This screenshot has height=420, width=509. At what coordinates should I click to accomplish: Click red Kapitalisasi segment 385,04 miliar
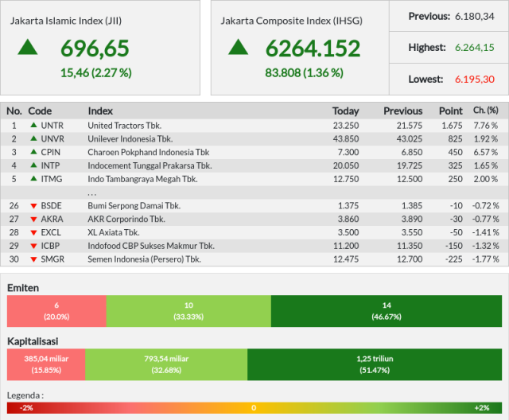point(46,364)
